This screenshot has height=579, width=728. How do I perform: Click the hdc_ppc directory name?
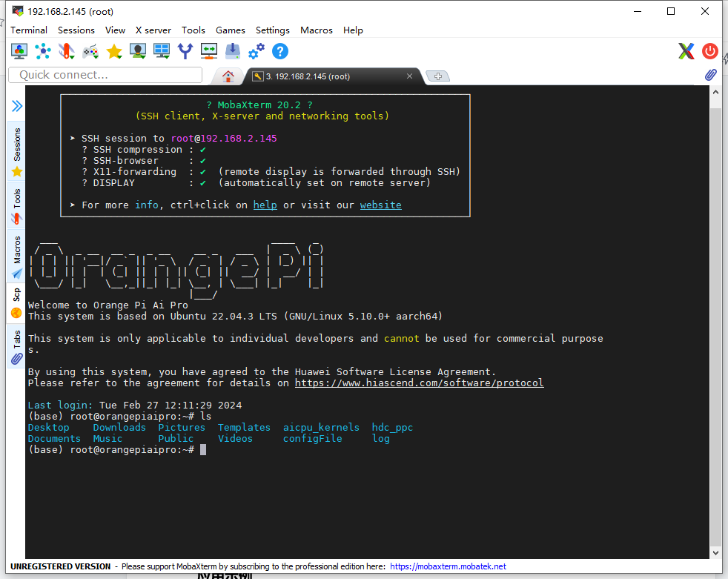(392, 427)
